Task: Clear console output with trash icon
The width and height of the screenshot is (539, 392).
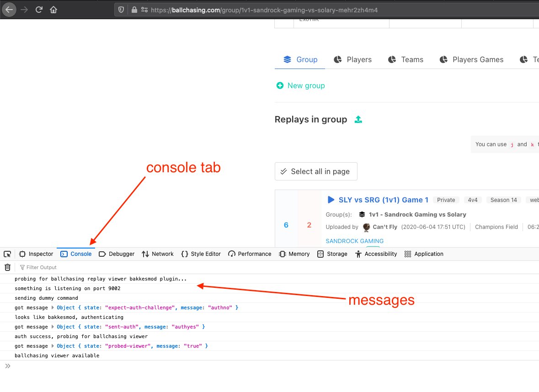Action: (8, 267)
